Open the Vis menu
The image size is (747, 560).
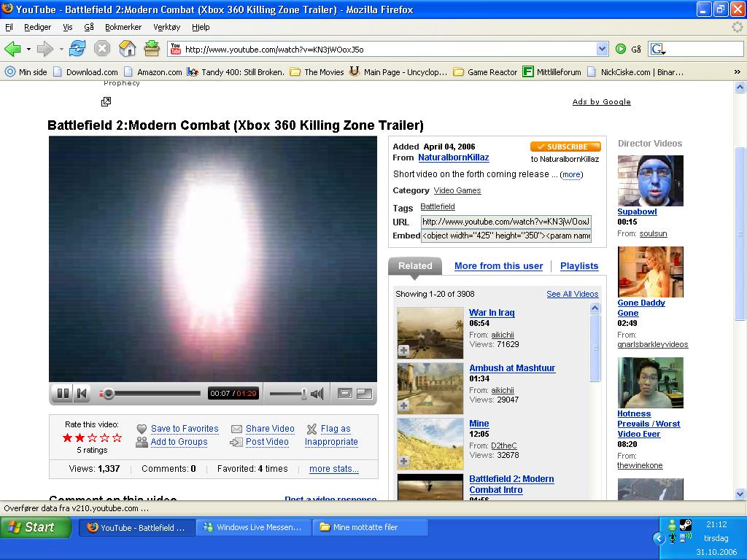tap(68, 27)
